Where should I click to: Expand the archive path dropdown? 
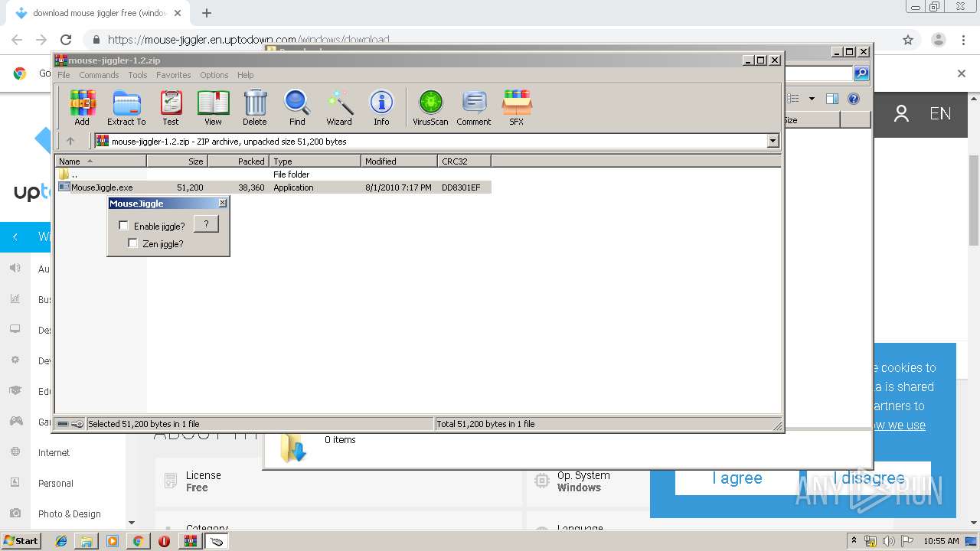[773, 141]
